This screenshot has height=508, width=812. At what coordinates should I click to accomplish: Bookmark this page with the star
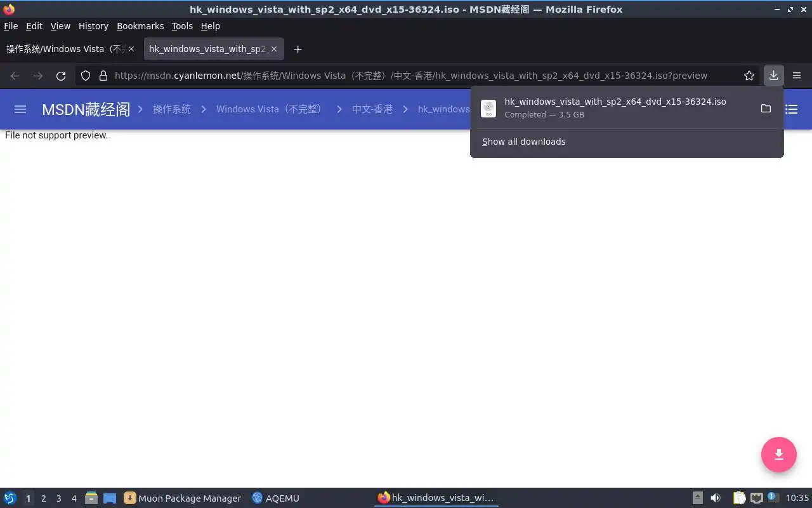(749, 76)
